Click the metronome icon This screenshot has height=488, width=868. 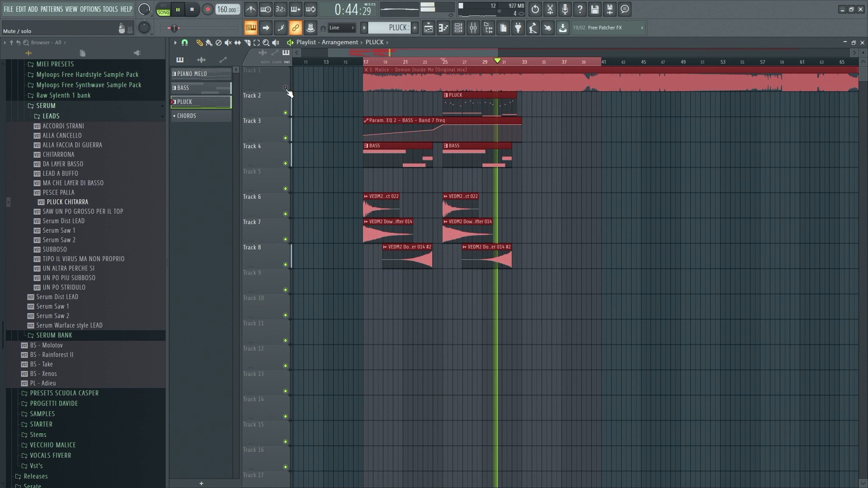click(x=250, y=9)
